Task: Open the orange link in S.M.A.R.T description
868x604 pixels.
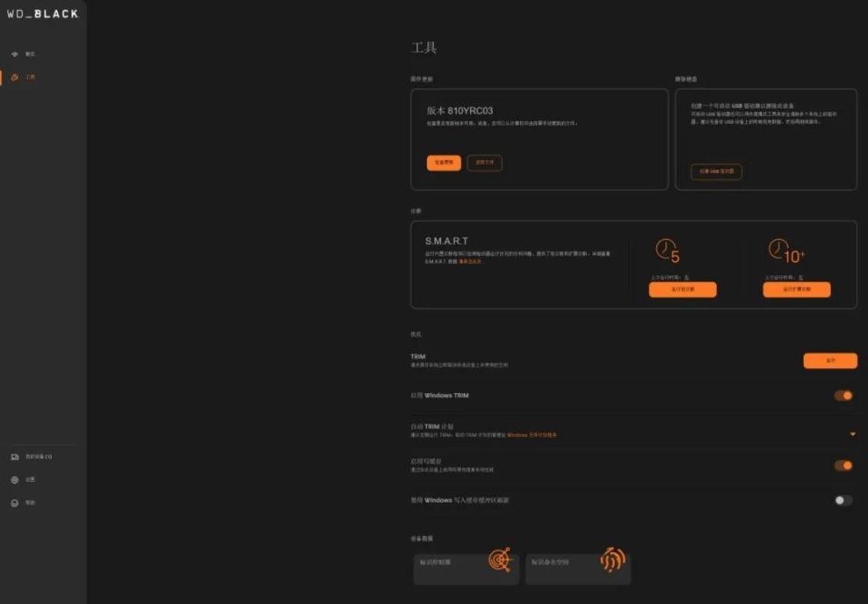Action: [x=470, y=262]
